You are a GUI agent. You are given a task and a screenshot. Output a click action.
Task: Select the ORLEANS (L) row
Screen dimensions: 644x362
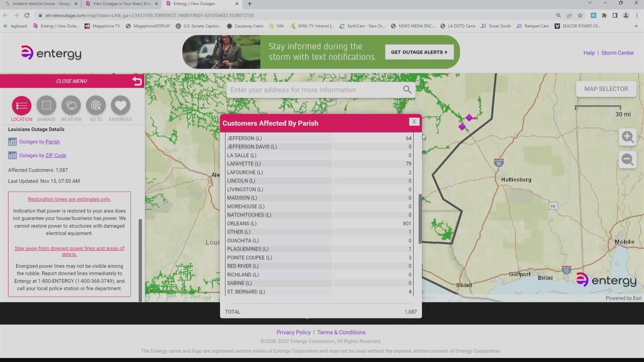tap(319, 224)
